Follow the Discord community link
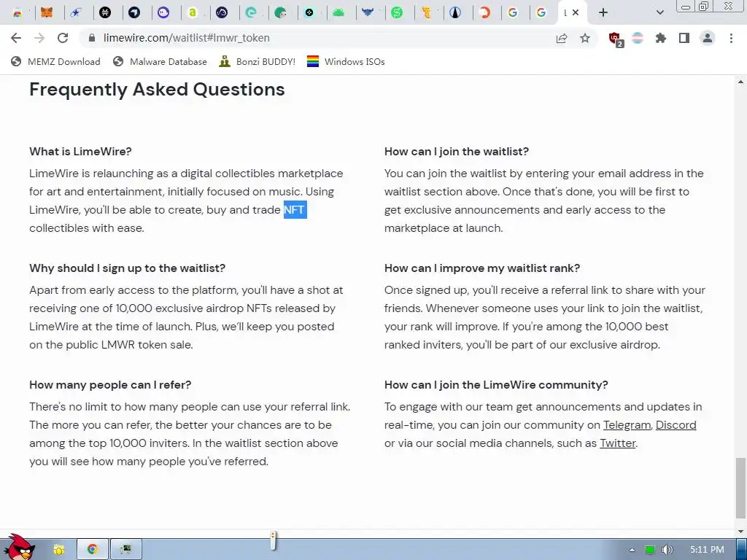Screen dimensions: 747x560 coord(676,425)
